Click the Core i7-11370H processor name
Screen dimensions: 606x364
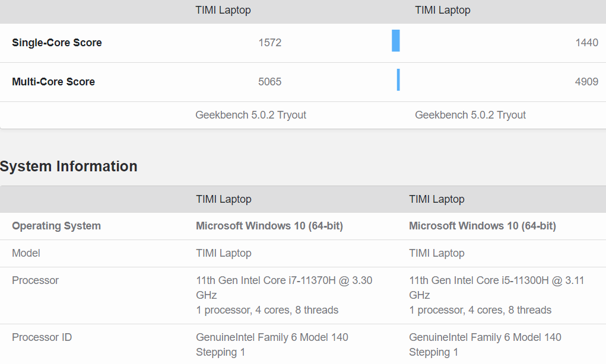click(284, 280)
